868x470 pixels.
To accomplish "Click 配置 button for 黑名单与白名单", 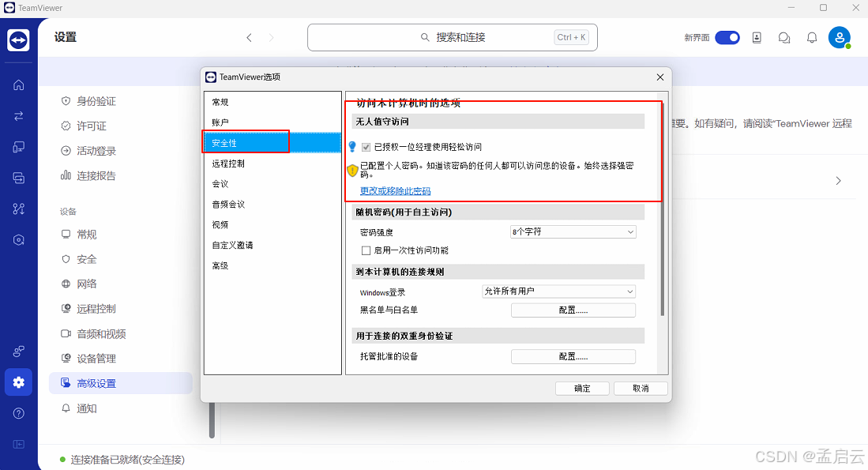I will coord(573,310).
